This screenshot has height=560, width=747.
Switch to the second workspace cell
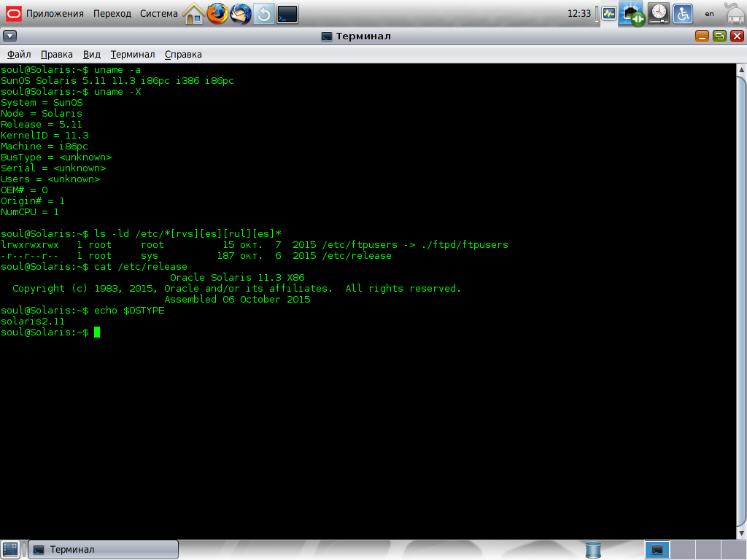click(x=683, y=550)
